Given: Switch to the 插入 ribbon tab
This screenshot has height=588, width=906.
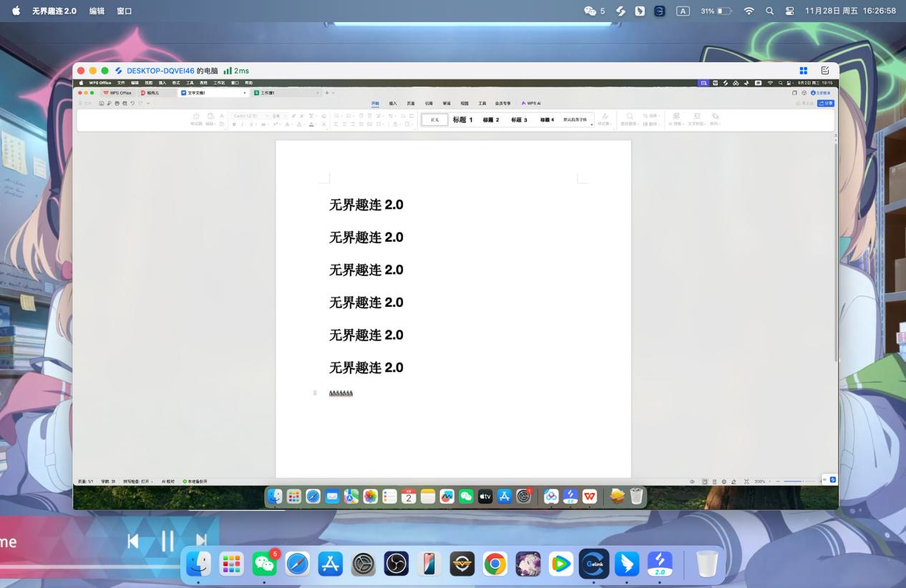Looking at the screenshot, I should 393,103.
